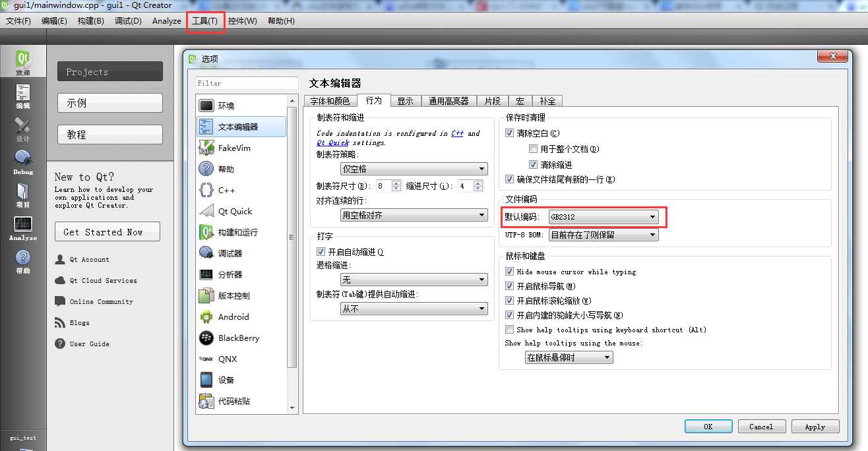The height and width of the screenshot is (451, 868).
Task: Open Analyze mode icon
Action: click(x=23, y=224)
